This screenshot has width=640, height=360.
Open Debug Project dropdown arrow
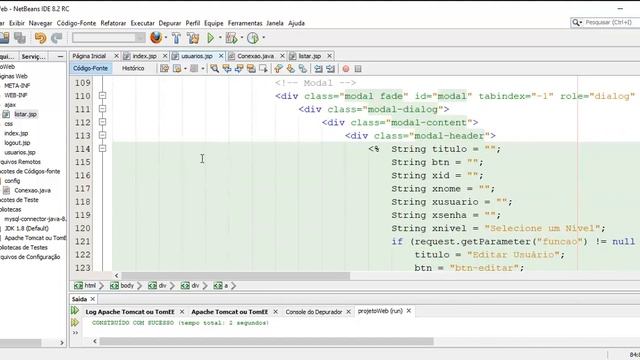[242, 38]
